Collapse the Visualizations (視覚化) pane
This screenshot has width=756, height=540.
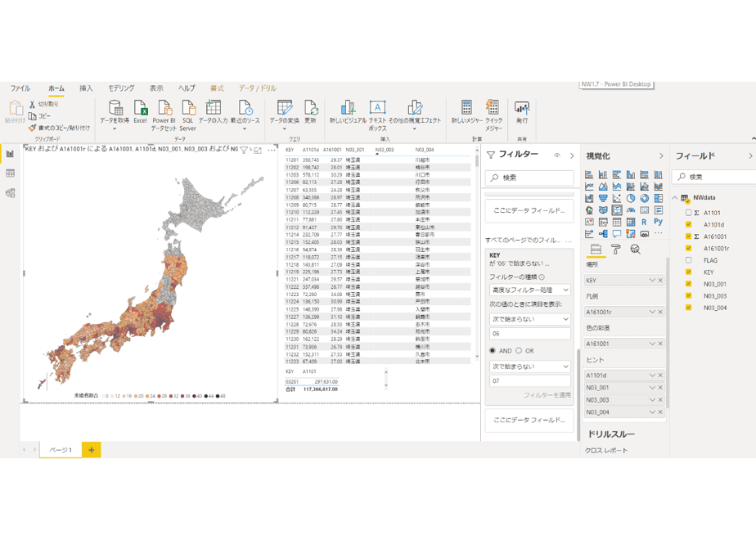click(x=661, y=155)
